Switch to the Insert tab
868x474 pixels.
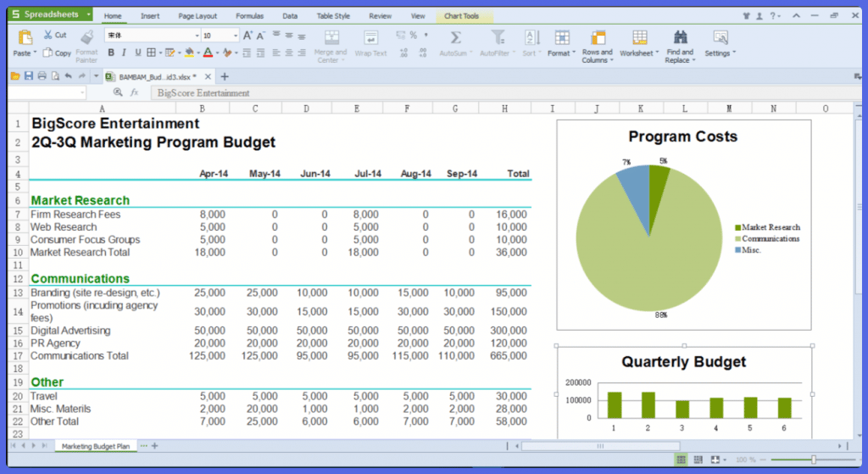point(150,16)
